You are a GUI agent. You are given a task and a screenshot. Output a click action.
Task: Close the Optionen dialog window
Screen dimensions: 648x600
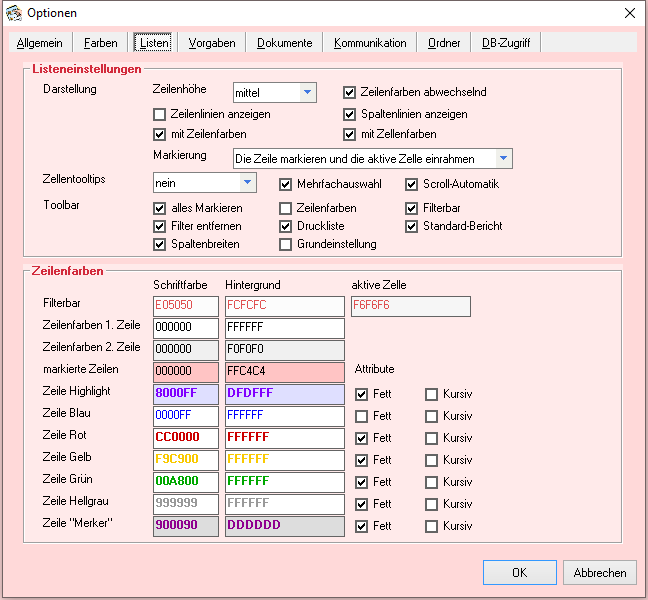coord(628,13)
